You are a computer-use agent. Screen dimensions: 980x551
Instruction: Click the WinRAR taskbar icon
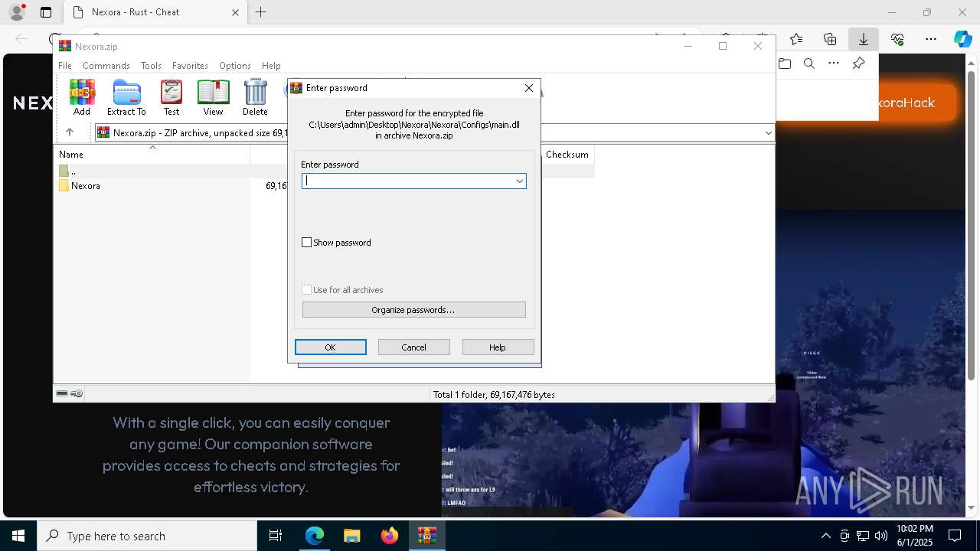click(427, 536)
